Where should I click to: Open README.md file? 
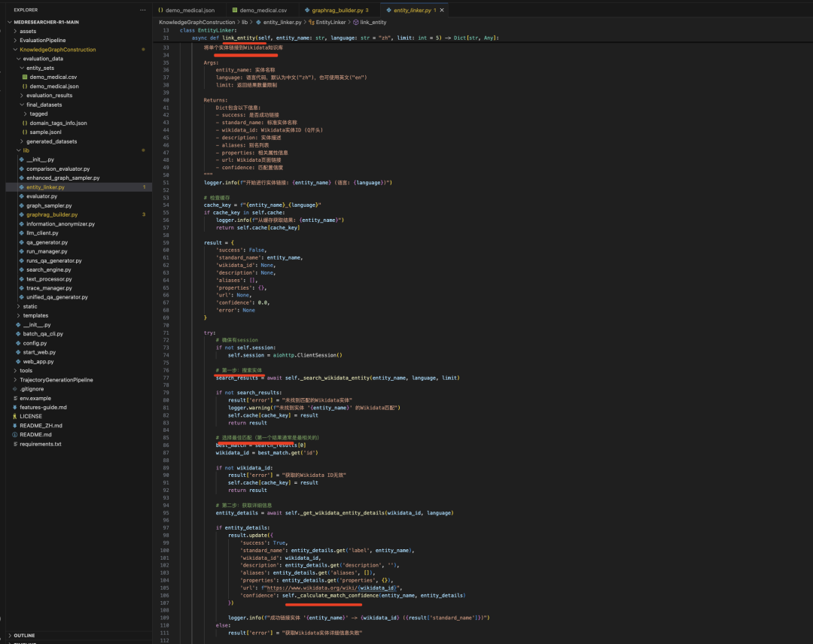pos(35,435)
